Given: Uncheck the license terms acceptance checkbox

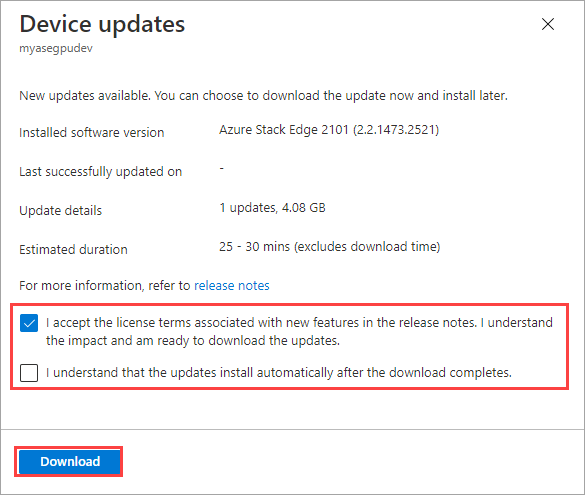Looking at the screenshot, I should tap(29, 323).
